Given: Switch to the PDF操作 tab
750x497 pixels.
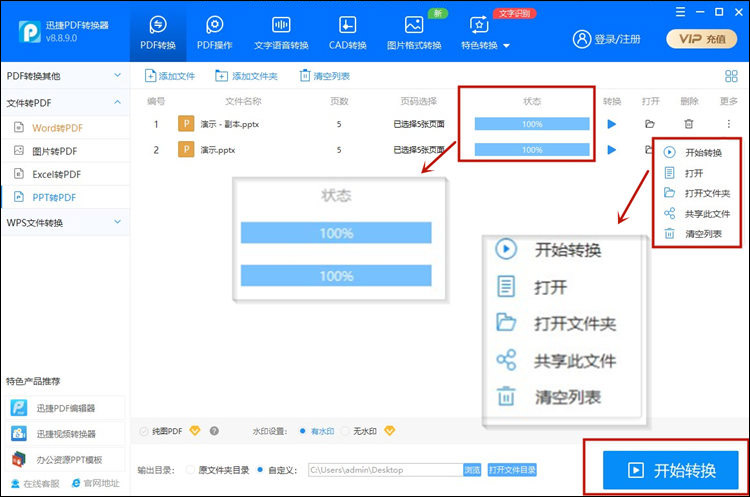Looking at the screenshot, I should 214,33.
